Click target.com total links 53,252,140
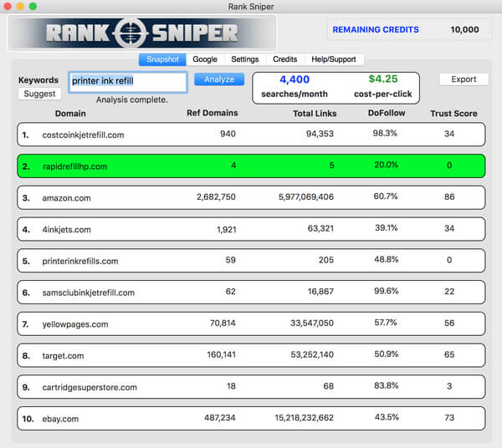The width and height of the screenshot is (502, 448). [312, 354]
